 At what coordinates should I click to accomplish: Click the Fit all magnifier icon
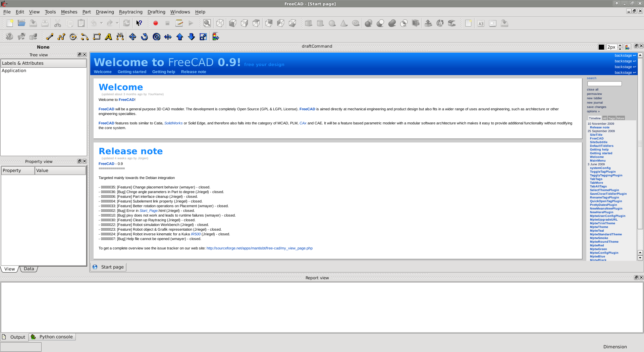(207, 23)
